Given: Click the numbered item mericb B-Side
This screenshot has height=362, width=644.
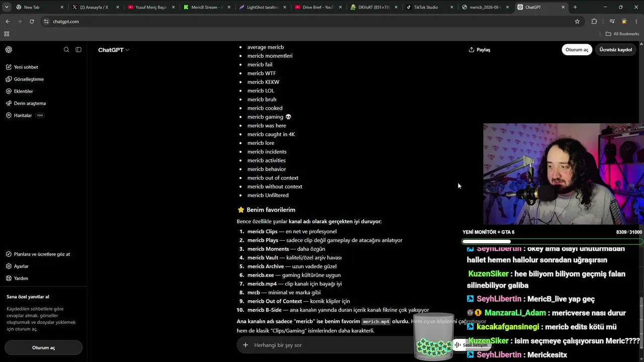Looking at the screenshot, I should (x=333, y=310).
